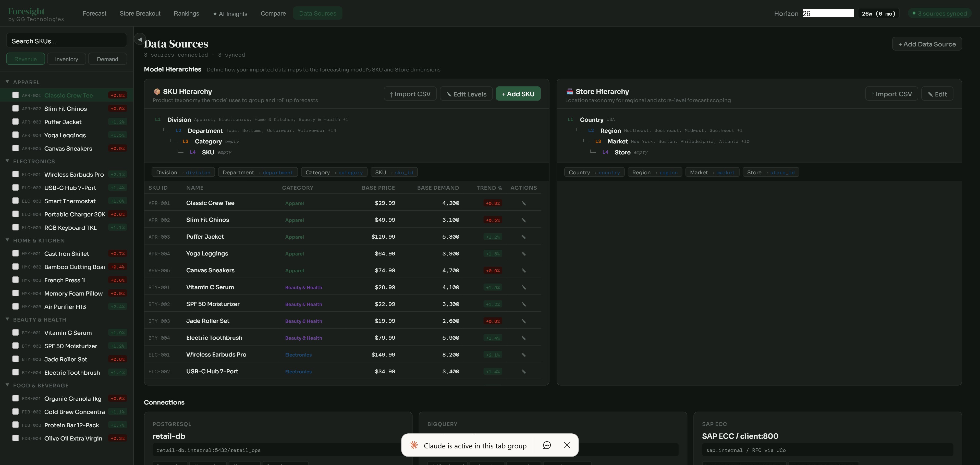
Task: Click the AI Insights sparkle icon
Action: (215, 14)
